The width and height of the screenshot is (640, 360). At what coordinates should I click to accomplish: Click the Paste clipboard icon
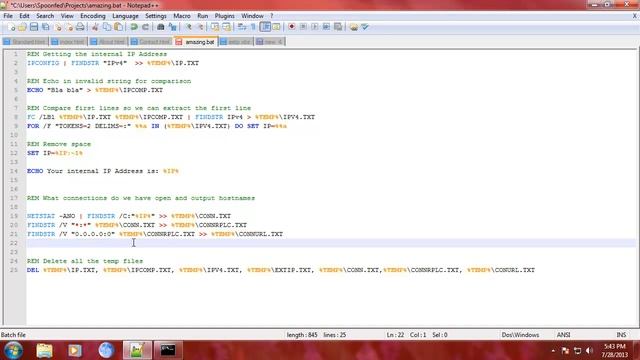(118, 27)
